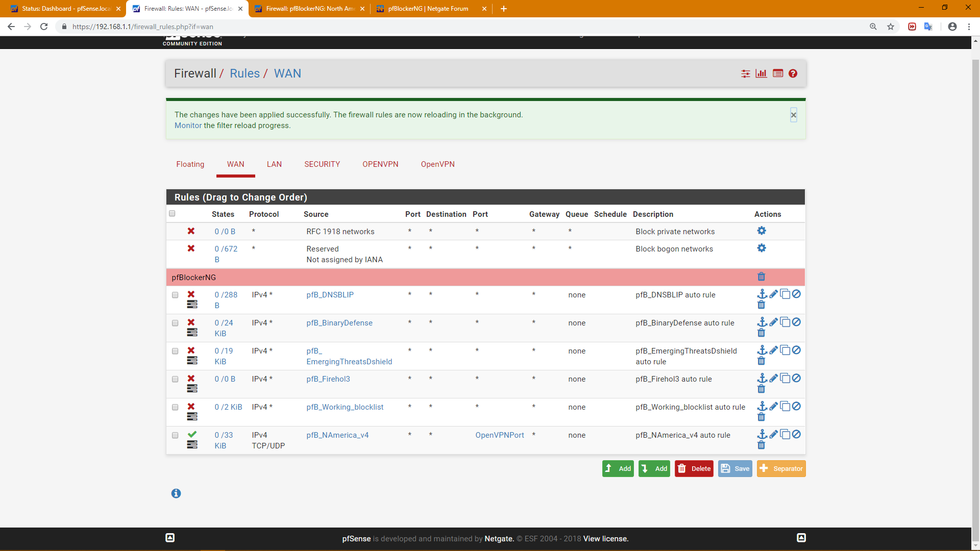The height and width of the screenshot is (551, 980).
Task: Delete the pfB_NAmerica_v4 rule via trash icon
Action: click(761, 445)
